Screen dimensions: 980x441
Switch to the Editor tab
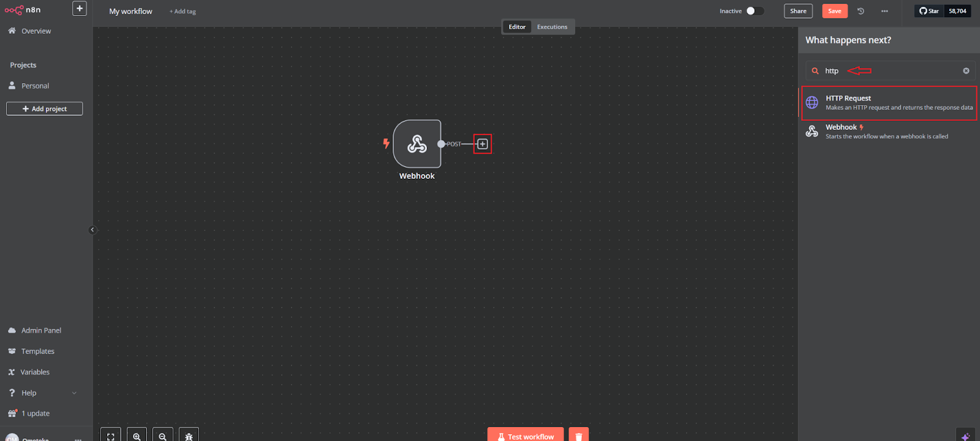(x=517, y=27)
